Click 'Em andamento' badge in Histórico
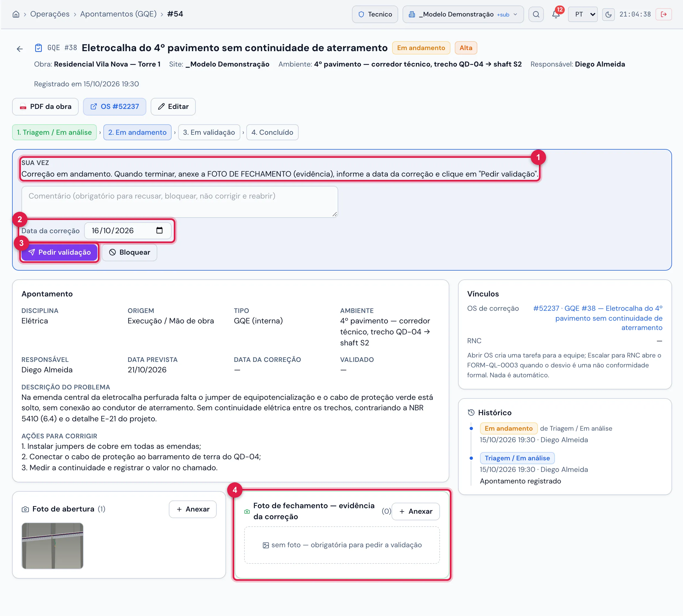The height and width of the screenshot is (616, 683). (x=508, y=428)
